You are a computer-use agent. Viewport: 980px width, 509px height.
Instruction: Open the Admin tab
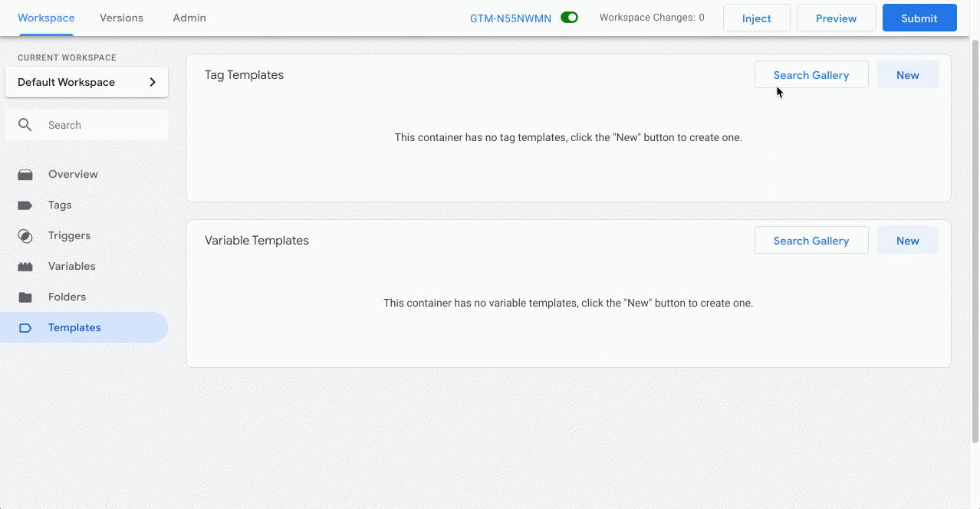tap(189, 17)
